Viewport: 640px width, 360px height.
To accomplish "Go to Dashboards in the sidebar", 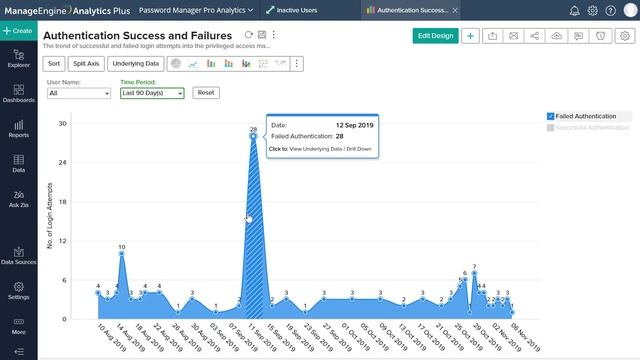I will 18,93.
